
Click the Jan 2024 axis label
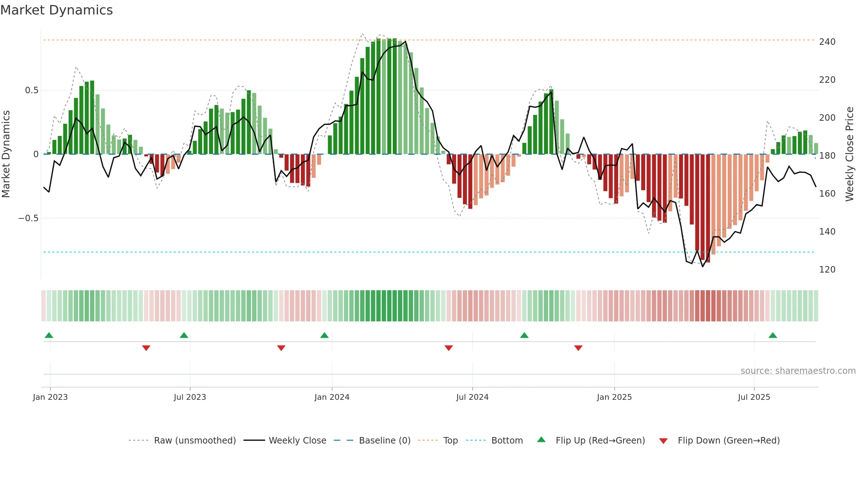coord(332,397)
